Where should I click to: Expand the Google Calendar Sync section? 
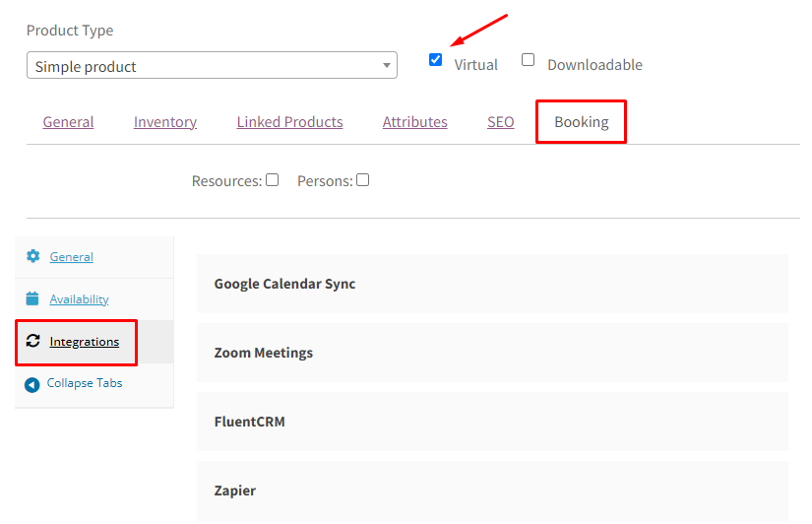click(492, 284)
